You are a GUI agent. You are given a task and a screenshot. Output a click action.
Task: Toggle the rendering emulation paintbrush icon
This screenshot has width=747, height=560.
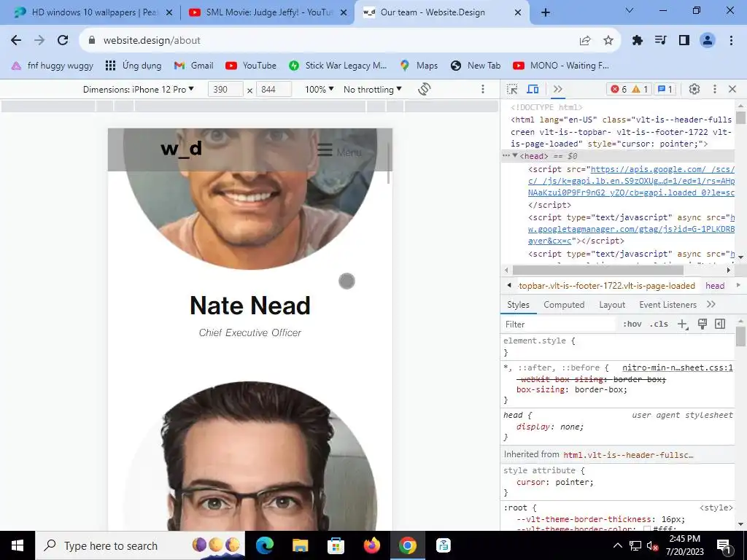pyautogui.click(x=702, y=324)
